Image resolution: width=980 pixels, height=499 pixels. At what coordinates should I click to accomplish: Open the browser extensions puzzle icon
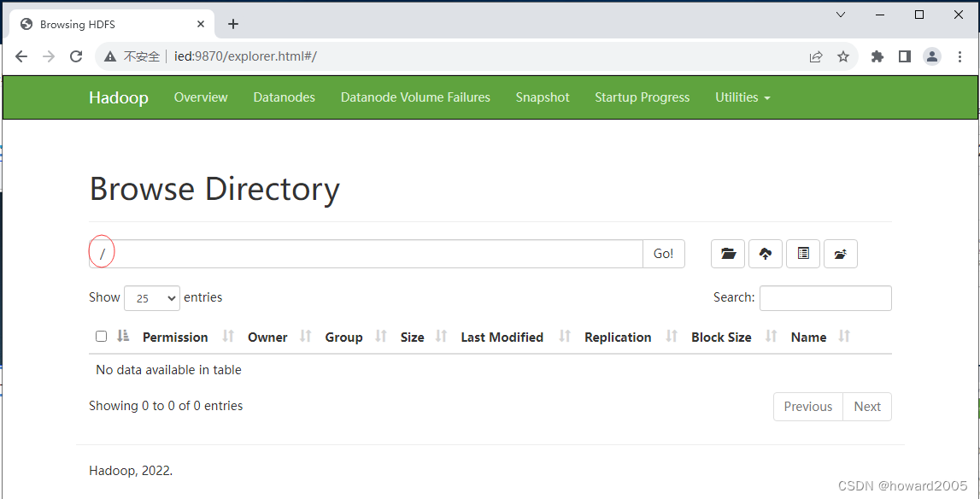(877, 57)
